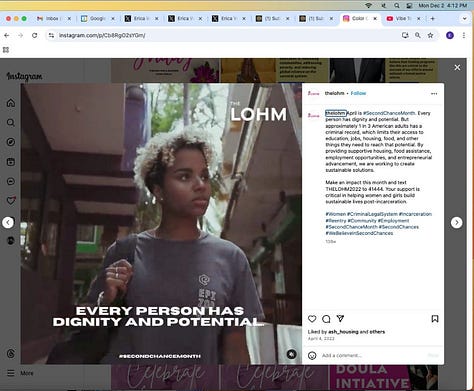Screen dimensions: 474x391
Task: View site information icon beside the URL
Action: point(51,35)
